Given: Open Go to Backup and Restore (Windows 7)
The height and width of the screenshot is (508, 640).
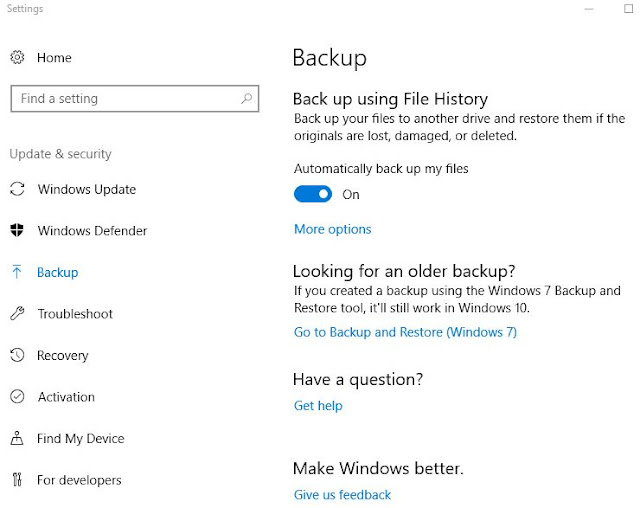Looking at the screenshot, I should 405,332.
